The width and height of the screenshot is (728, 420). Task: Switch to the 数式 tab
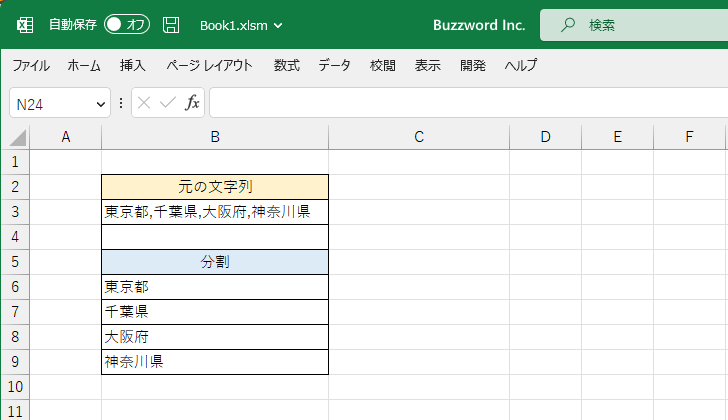(286, 65)
